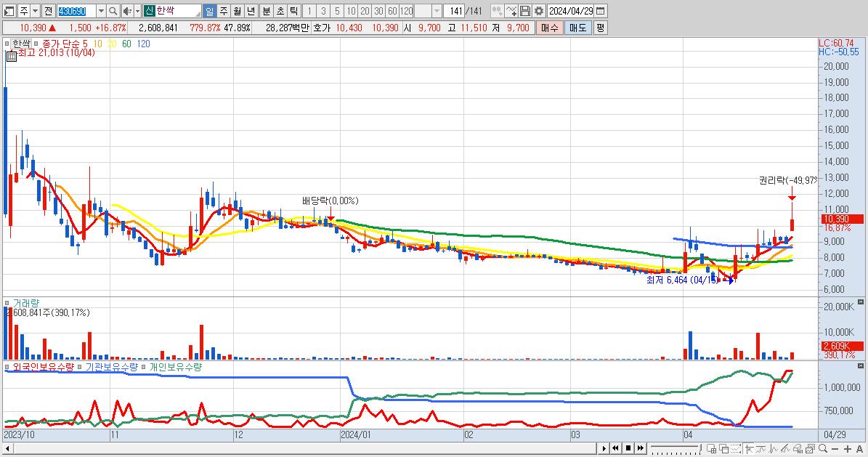This screenshot has width=868, height=457.
Task: Close the 보유수량 holdings panel
Action: coord(860,366)
